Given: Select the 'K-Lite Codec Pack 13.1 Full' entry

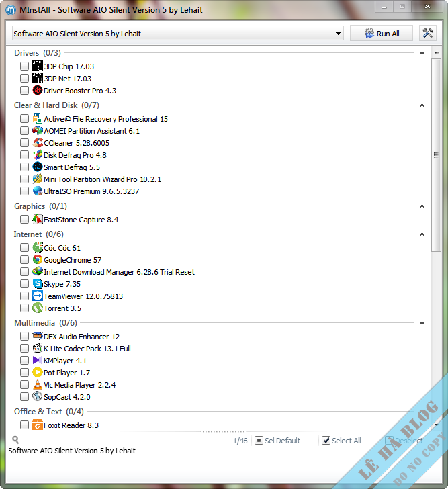Looking at the screenshot, I should click(87, 349).
